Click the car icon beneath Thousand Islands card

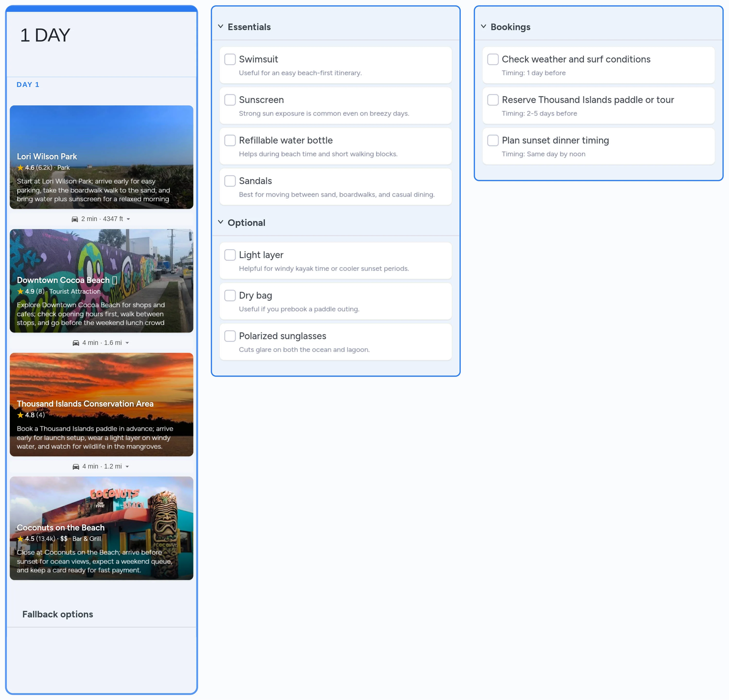coord(76,466)
